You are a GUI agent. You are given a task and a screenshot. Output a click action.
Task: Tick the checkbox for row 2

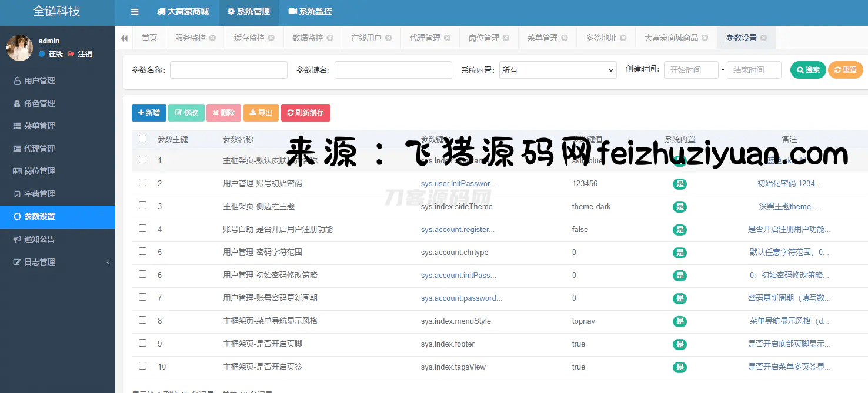[142, 183]
